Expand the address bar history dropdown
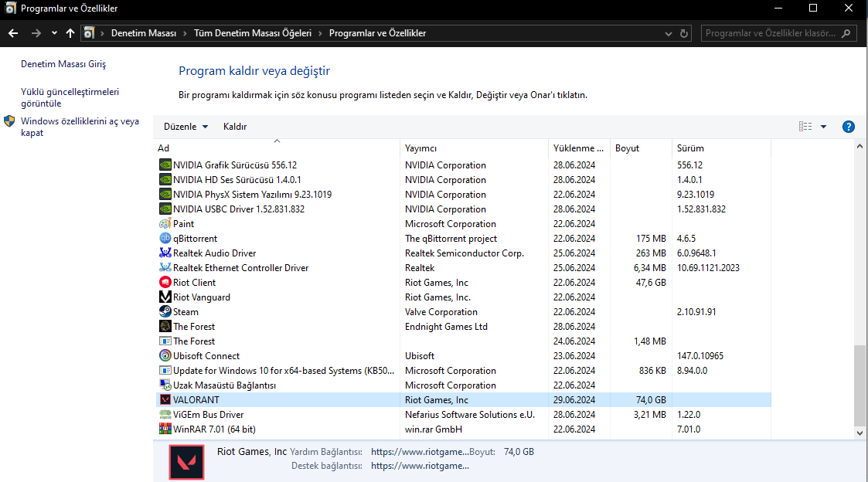The height and width of the screenshot is (482, 868). coord(668,34)
